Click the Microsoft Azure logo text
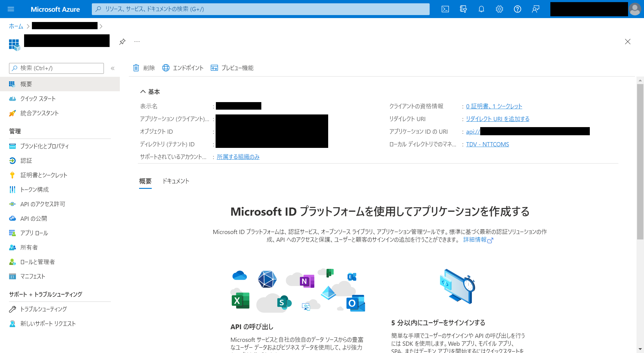Viewport: 644px width, 353px height. pyautogui.click(x=55, y=9)
